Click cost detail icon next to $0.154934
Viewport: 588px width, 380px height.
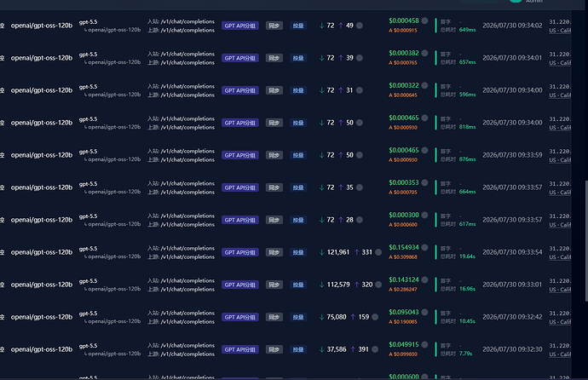click(424, 247)
